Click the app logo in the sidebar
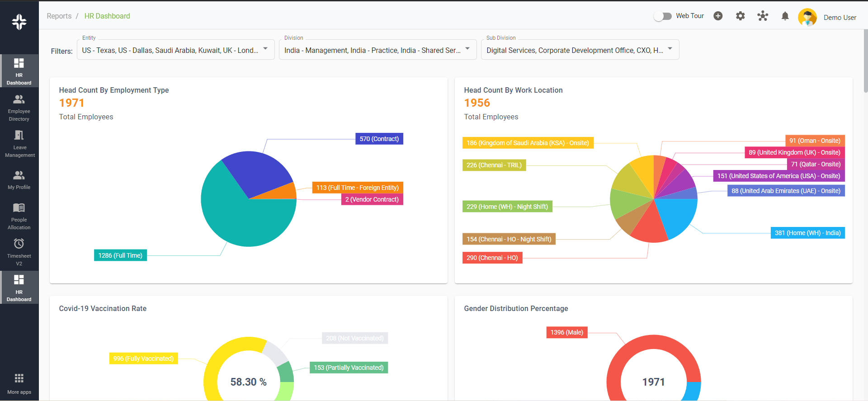868x401 pixels. (19, 22)
